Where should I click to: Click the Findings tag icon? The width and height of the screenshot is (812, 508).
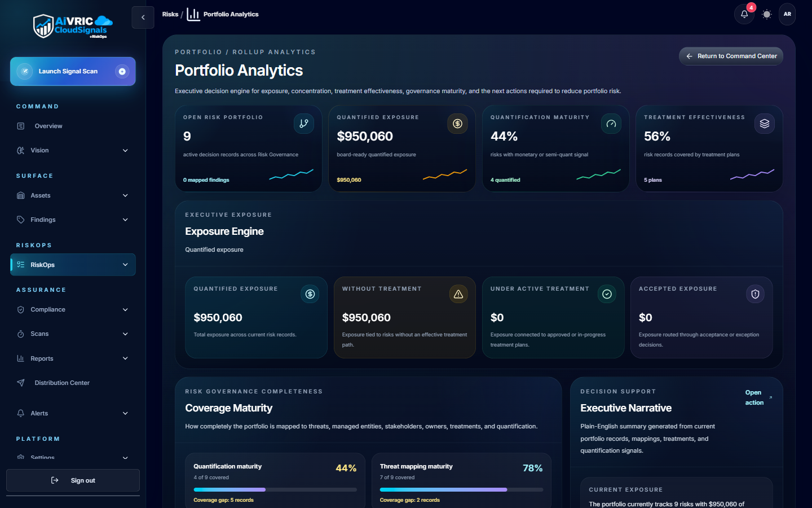(x=21, y=220)
